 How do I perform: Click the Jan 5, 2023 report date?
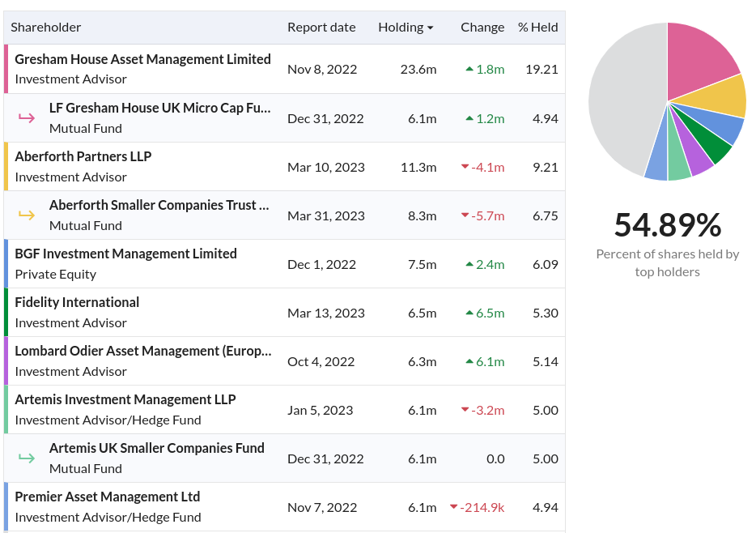[321, 411]
